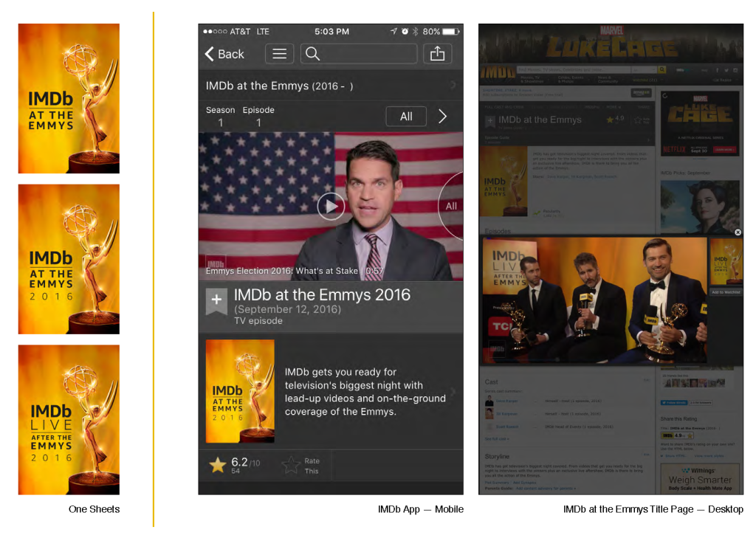Click the IMDb logo on the desktop page

pos(498,72)
